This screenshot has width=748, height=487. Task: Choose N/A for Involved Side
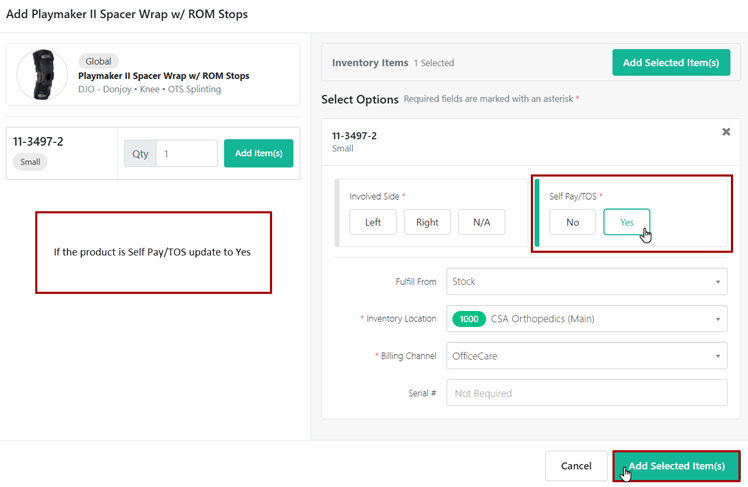point(481,222)
